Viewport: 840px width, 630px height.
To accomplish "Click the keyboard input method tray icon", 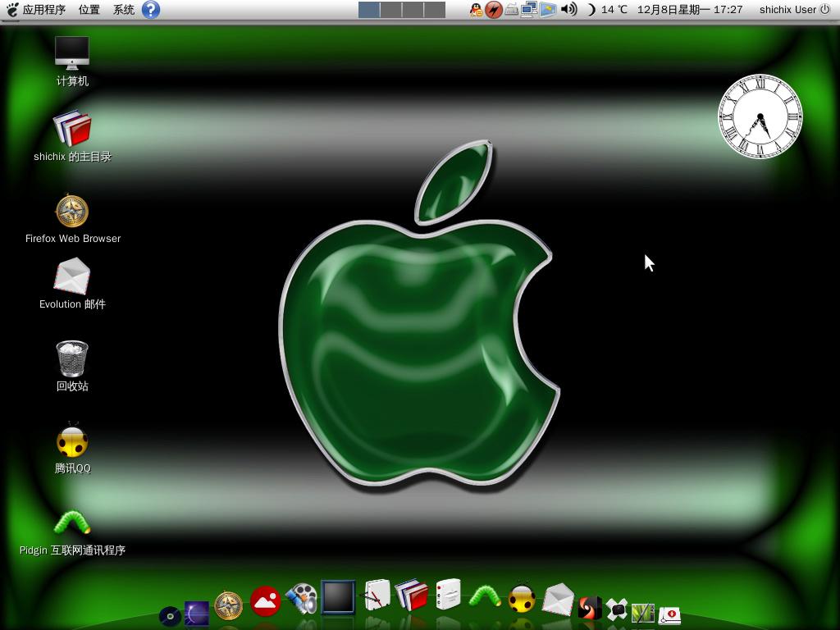I will [x=512, y=10].
